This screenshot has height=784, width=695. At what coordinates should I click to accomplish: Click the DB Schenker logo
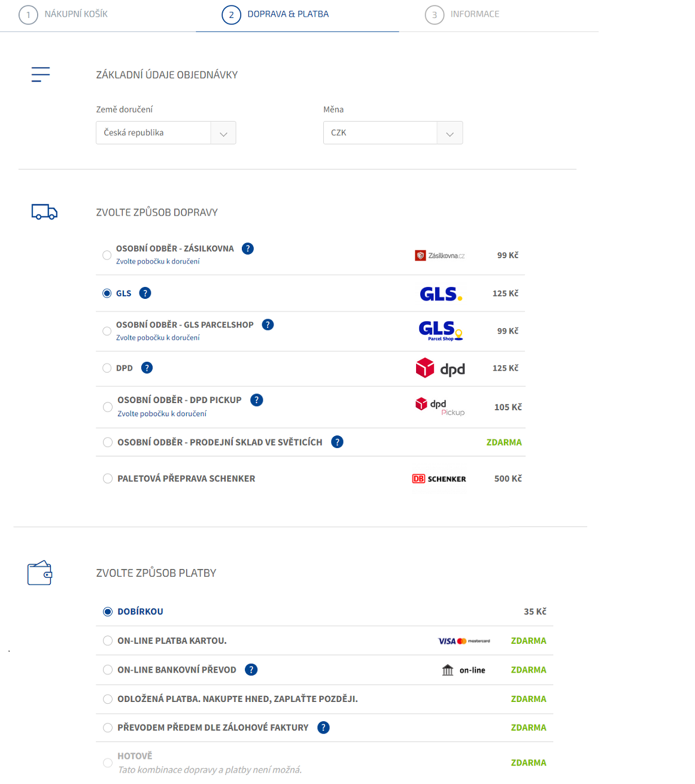pyautogui.click(x=439, y=479)
